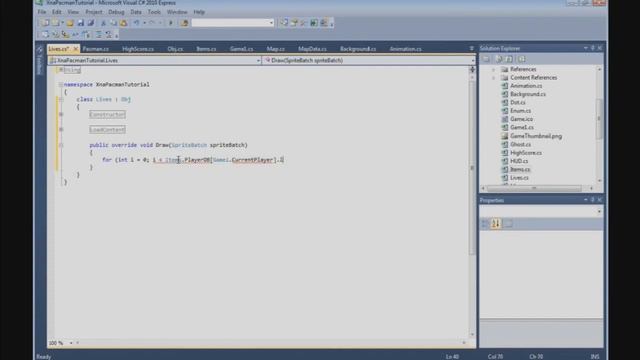Toggle the Categorized view in Properties panel
640x360 pixels.
click(485, 224)
